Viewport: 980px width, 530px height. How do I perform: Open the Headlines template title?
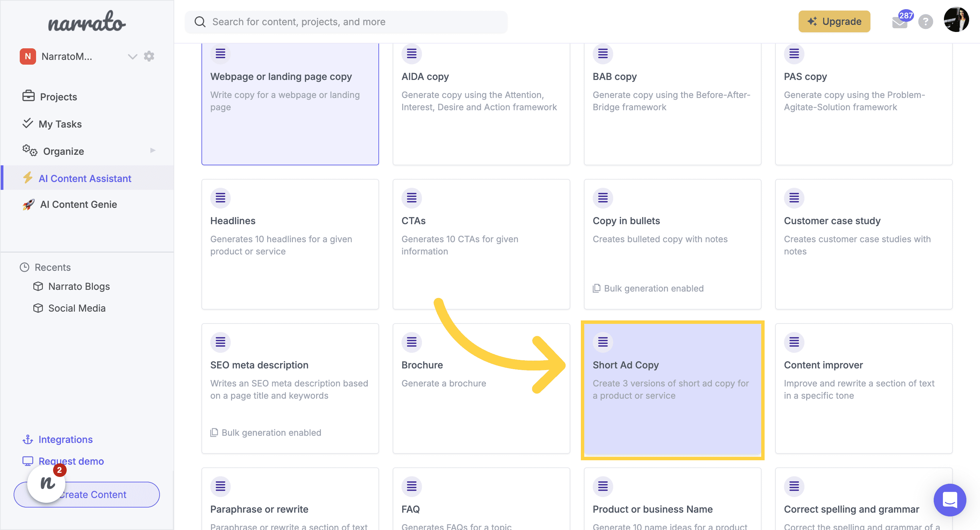(x=233, y=221)
